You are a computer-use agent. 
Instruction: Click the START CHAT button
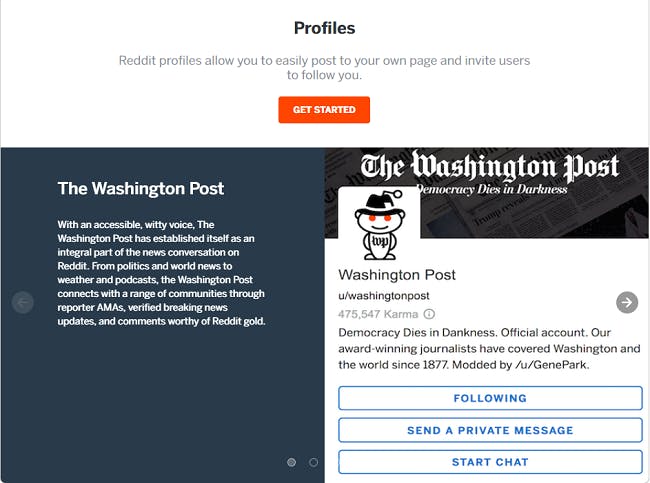click(x=490, y=462)
